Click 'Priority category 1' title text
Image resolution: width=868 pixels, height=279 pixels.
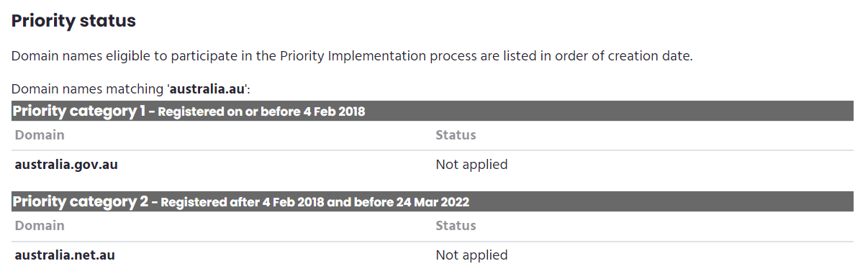click(79, 111)
